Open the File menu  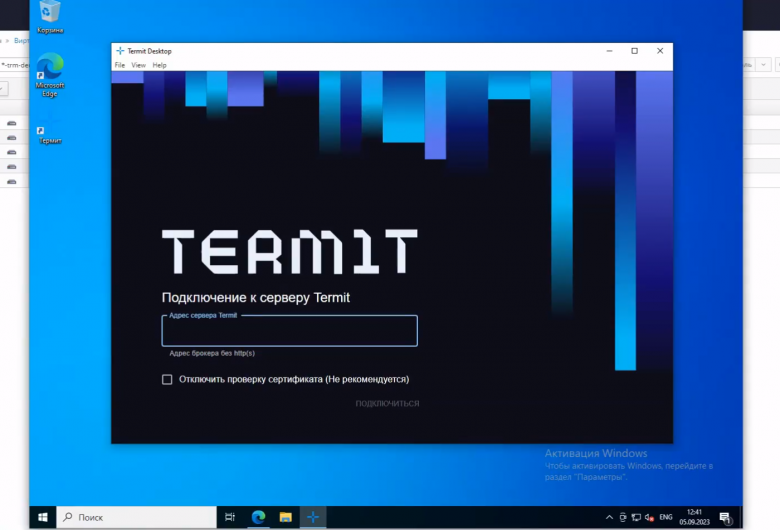(119, 65)
